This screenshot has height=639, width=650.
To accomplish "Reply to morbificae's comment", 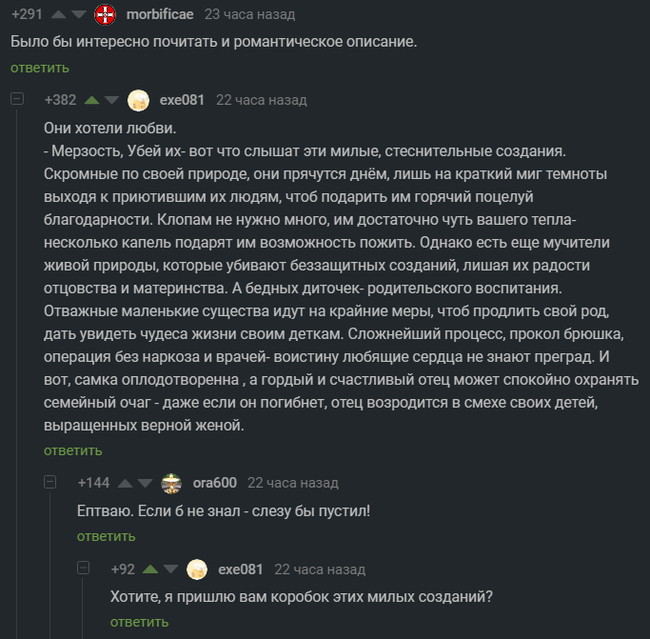I will [x=40, y=68].
